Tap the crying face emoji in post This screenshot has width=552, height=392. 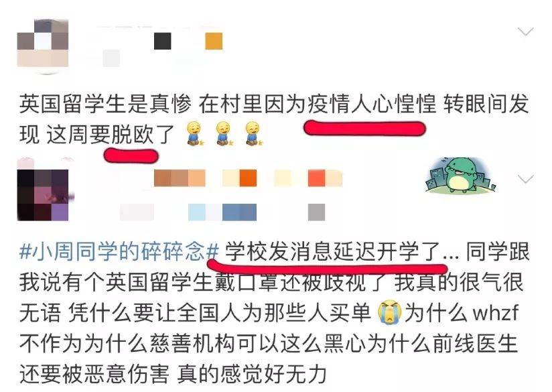pos(389,312)
